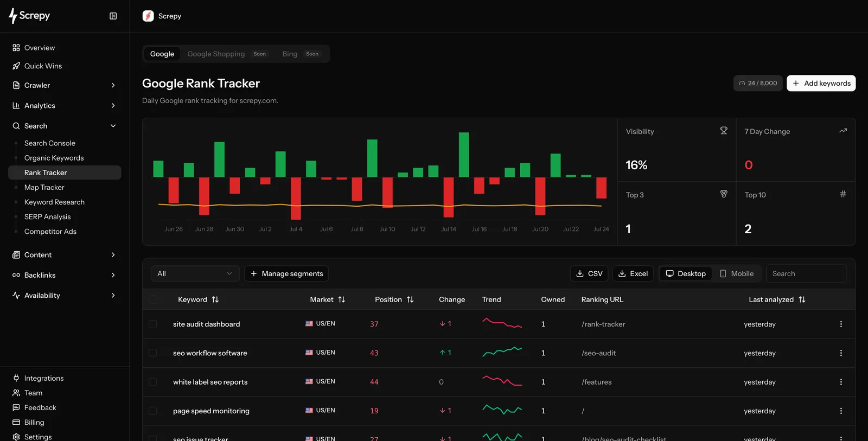Select all keywords header checkbox
The width and height of the screenshot is (868, 441).
[153, 299]
